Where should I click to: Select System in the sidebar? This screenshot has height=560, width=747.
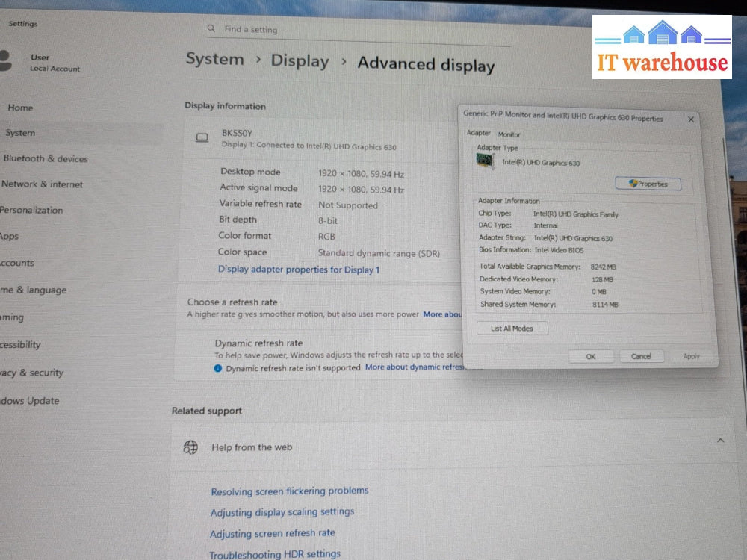(x=20, y=133)
